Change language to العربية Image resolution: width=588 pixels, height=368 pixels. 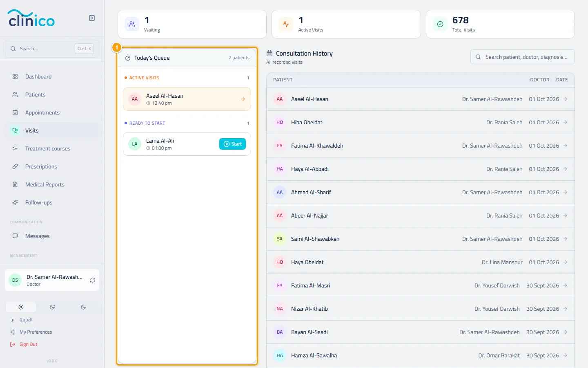point(26,320)
